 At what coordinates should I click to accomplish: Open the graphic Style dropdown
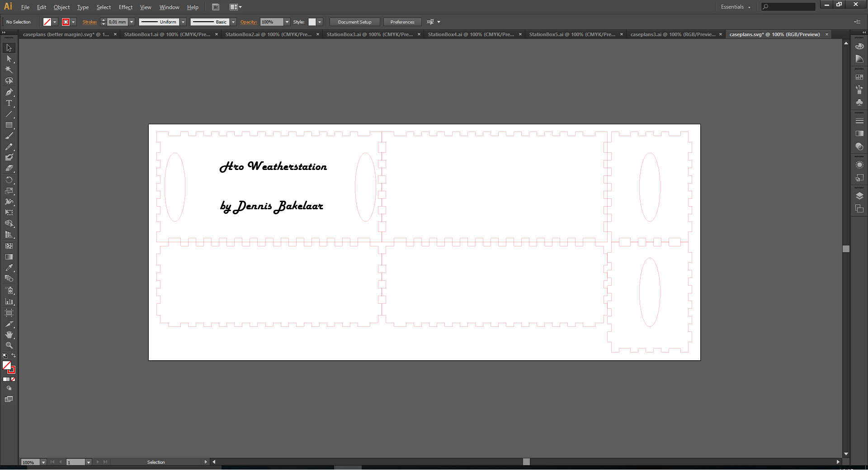pyautogui.click(x=320, y=22)
